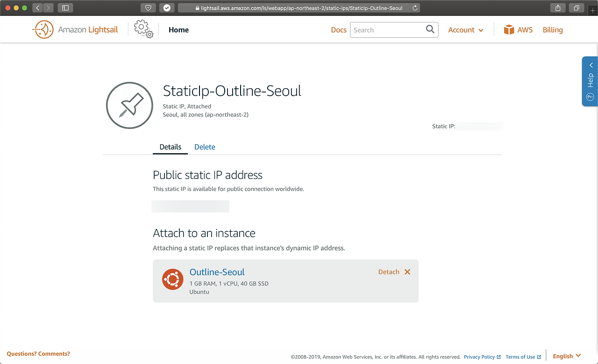Click the static IP pushpin icon
Screen dimensions: 598x364
click(x=129, y=105)
